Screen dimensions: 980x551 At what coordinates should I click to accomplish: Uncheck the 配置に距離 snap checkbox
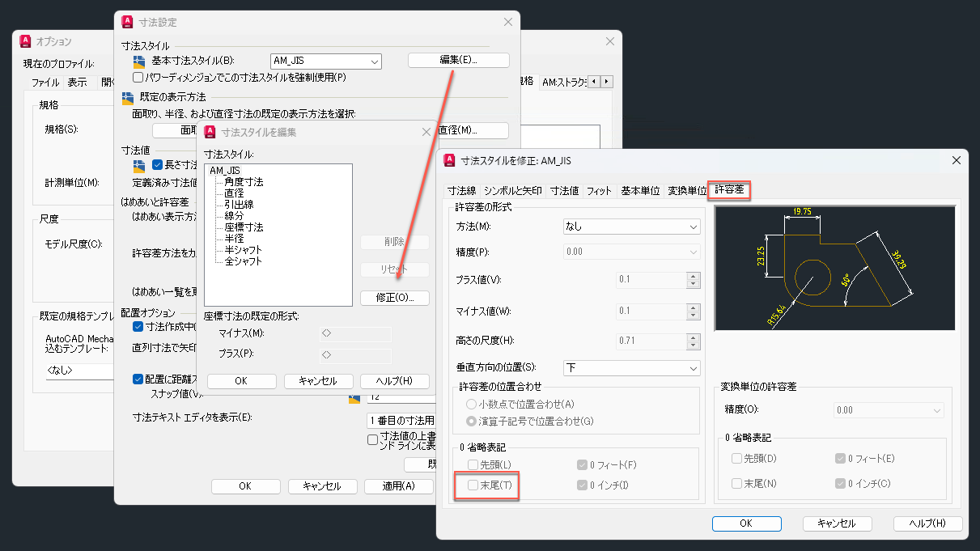(138, 379)
